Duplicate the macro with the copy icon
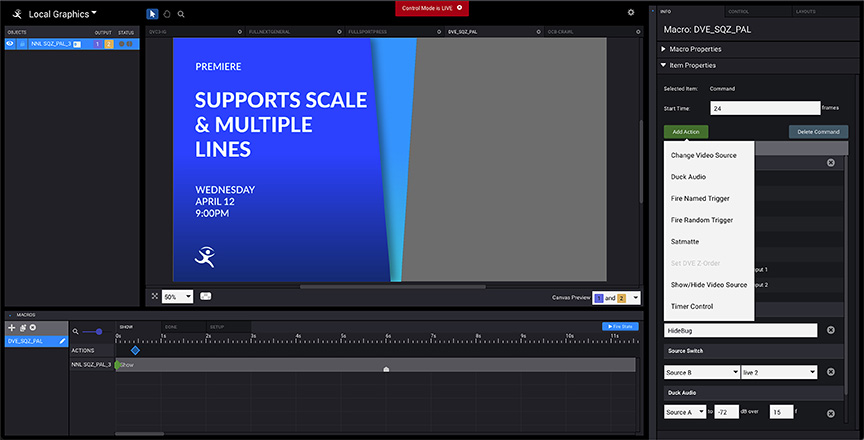The width and height of the screenshot is (864, 440). click(x=23, y=328)
